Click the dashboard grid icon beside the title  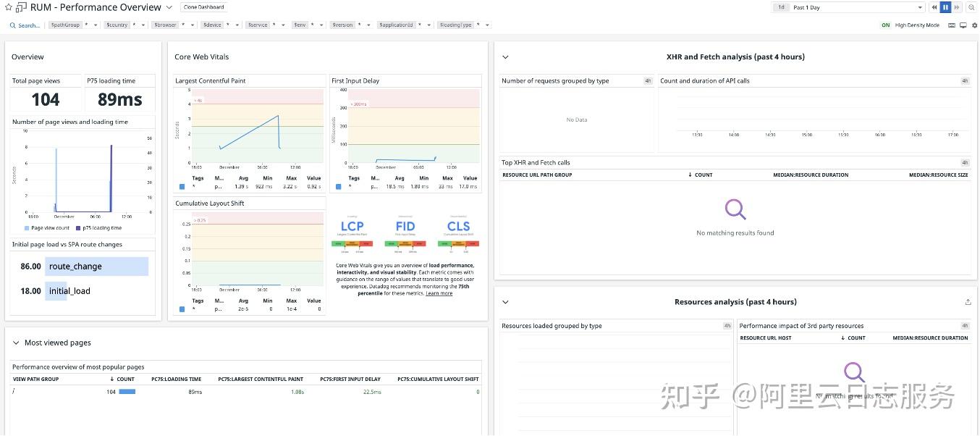tap(20, 7)
